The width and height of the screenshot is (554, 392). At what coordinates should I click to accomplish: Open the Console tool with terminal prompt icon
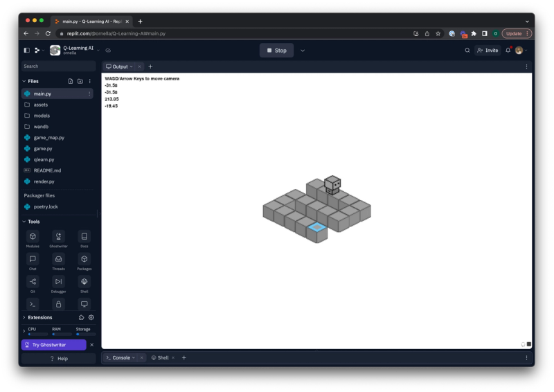(33, 304)
